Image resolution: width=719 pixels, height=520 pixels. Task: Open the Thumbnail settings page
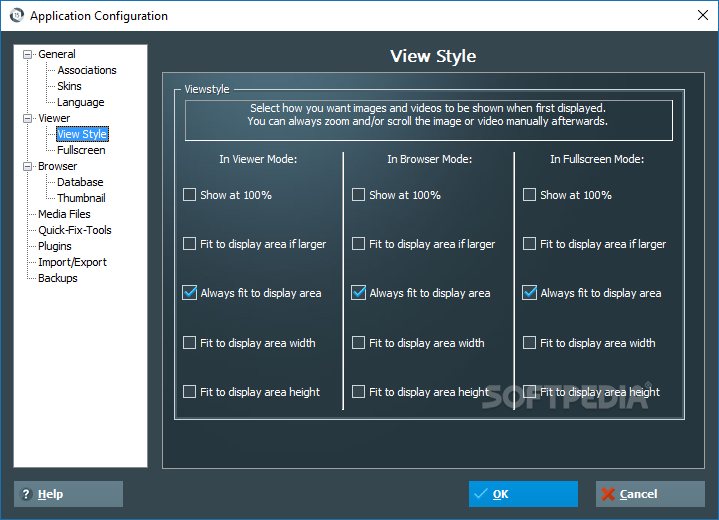[x=81, y=198]
